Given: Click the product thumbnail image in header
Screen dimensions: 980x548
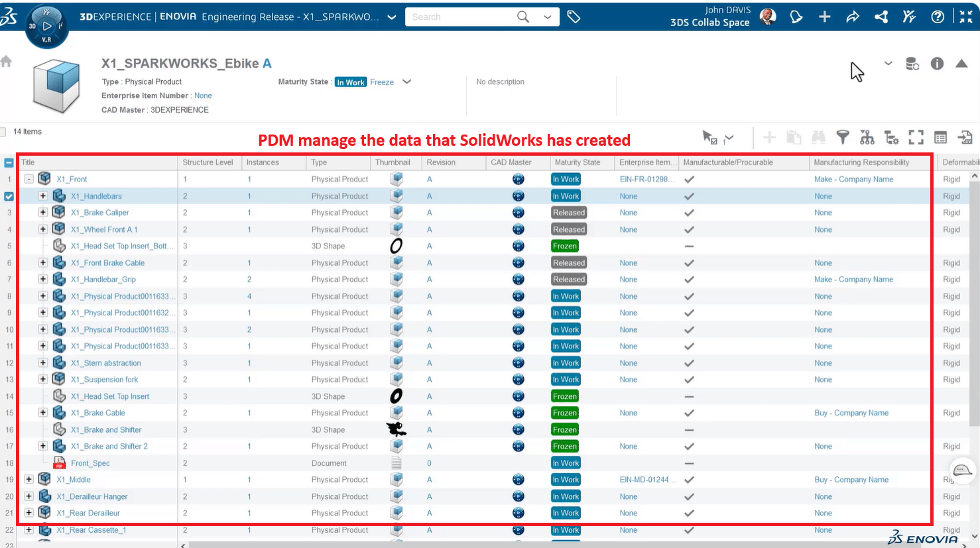Looking at the screenshot, I should click(57, 86).
